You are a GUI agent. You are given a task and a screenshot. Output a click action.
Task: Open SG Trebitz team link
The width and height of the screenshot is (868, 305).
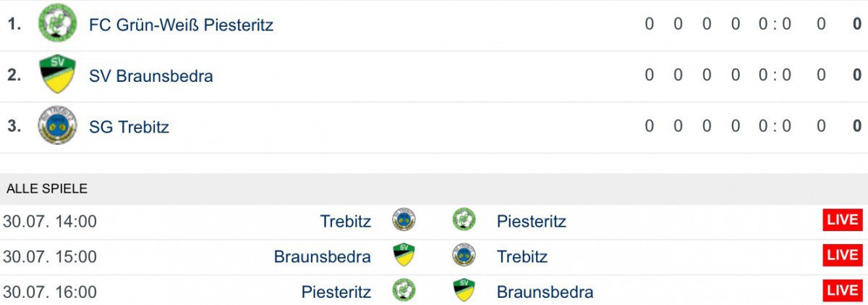pos(129,127)
